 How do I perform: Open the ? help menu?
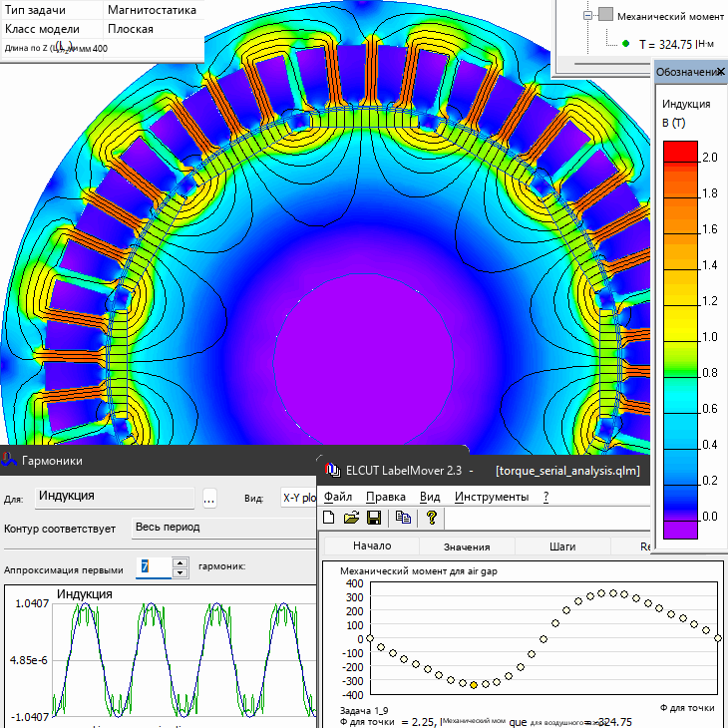point(546,497)
